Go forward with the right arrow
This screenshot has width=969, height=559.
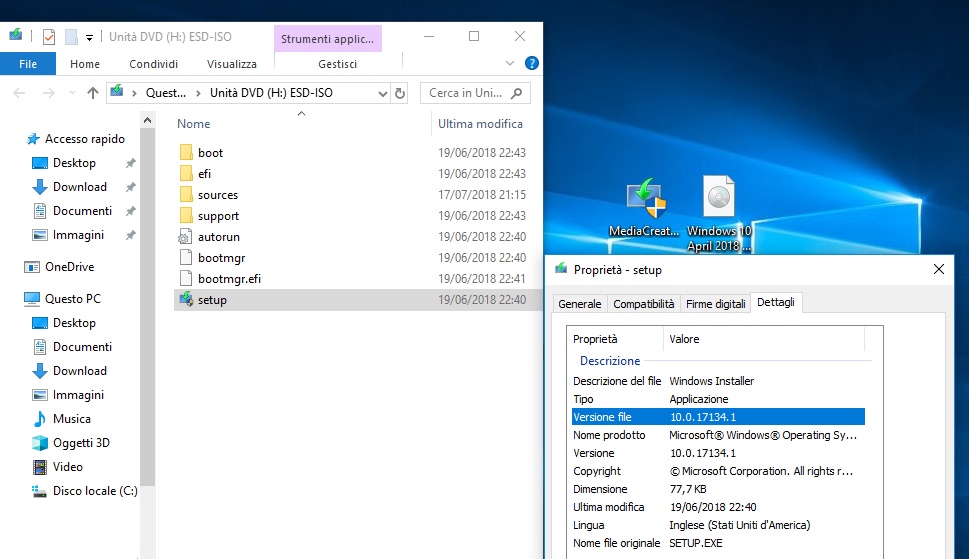48,93
